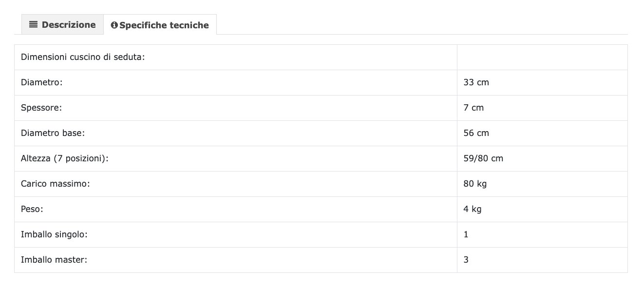
Task: Click the Diametro base label
Action: (x=53, y=134)
